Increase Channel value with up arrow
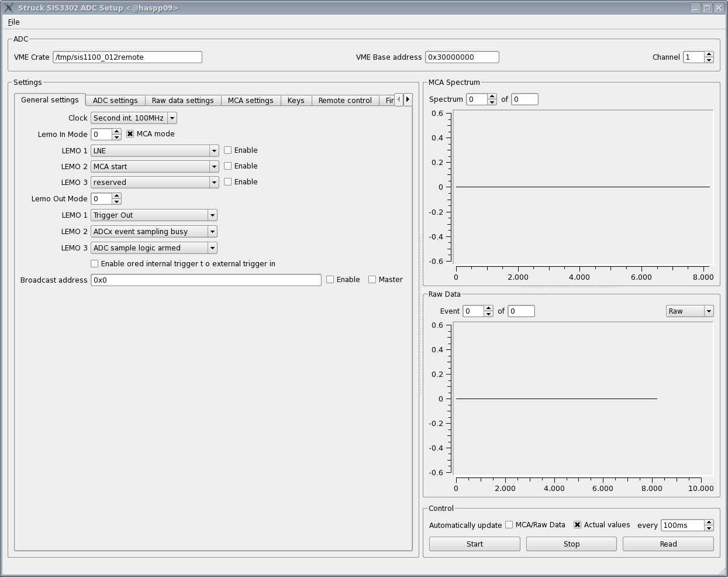Viewport: 728px width, 577px height. (709, 54)
